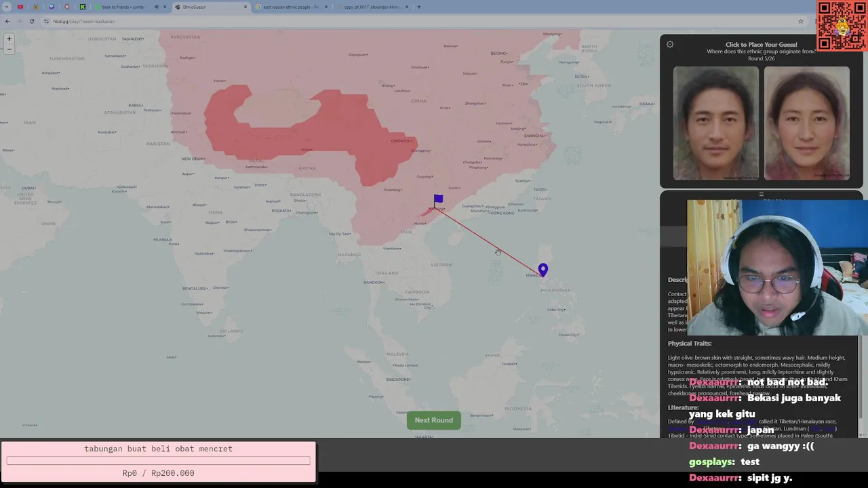Click 'Click to Place Your Guess!' heading
Viewport: 868px width, 488px height.
coord(761,45)
